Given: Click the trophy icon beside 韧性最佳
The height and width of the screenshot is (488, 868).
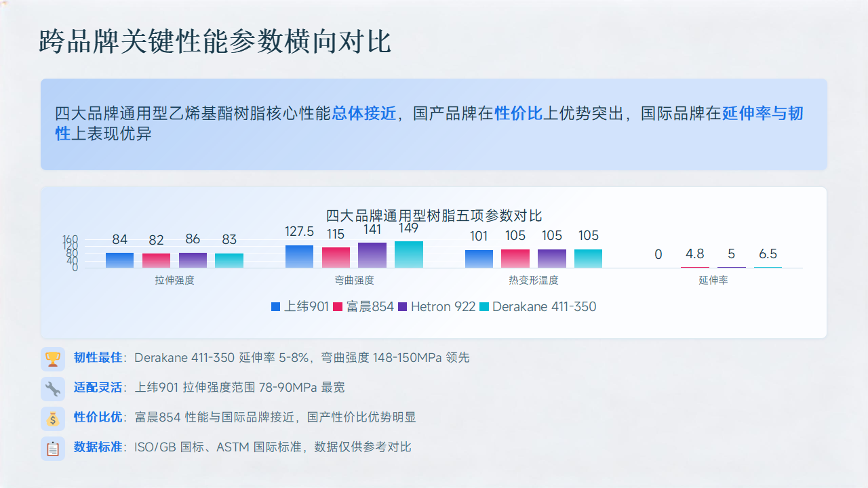Looking at the screenshot, I should [53, 359].
